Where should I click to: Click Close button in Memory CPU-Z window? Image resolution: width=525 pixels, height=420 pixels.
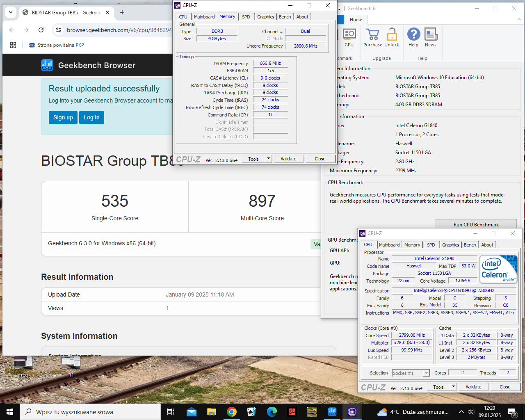[320, 159]
